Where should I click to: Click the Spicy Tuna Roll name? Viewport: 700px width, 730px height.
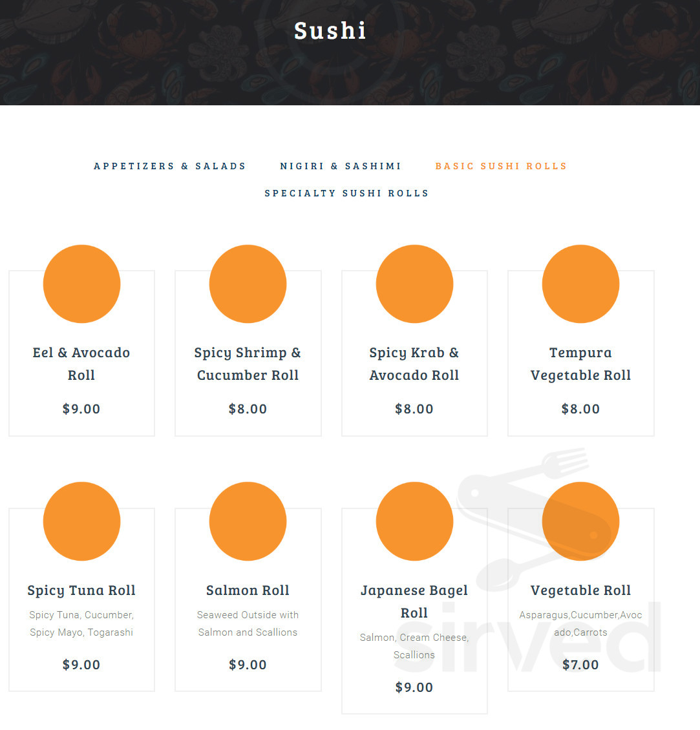coord(81,590)
